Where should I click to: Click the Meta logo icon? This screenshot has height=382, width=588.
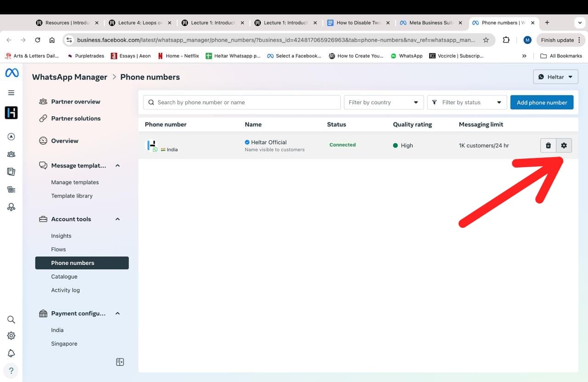pos(11,73)
